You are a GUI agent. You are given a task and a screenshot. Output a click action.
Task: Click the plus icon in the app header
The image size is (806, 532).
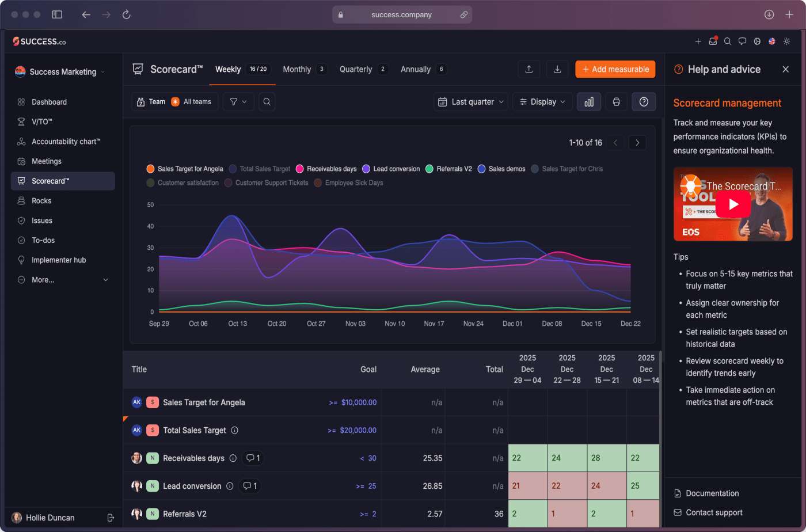click(698, 41)
